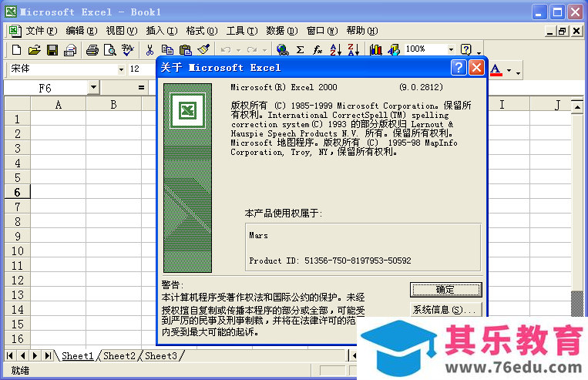This screenshot has width=588, height=380.
Task: Open the Undo history dropdown arrow
Action: pyautogui.click(x=238, y=50)
